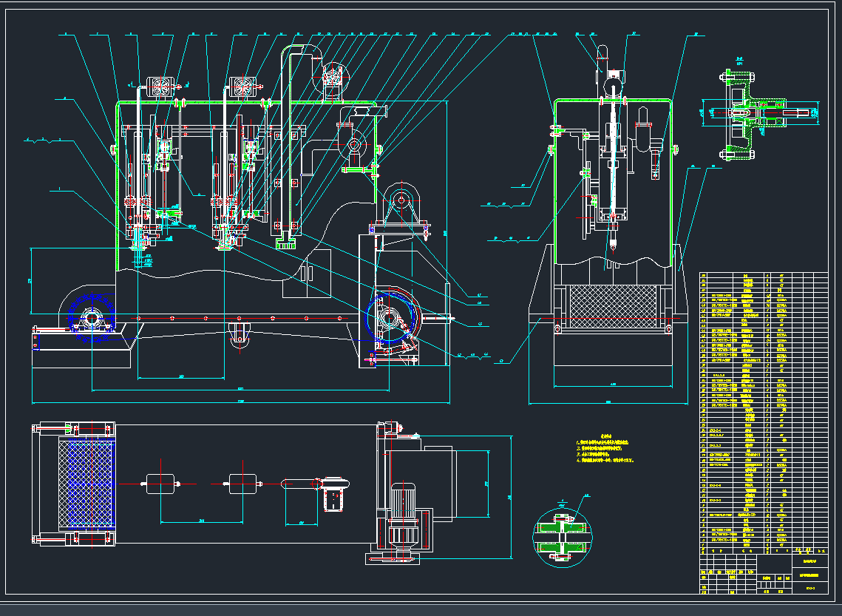Click the motor pulley above the drive wheel

401,200
